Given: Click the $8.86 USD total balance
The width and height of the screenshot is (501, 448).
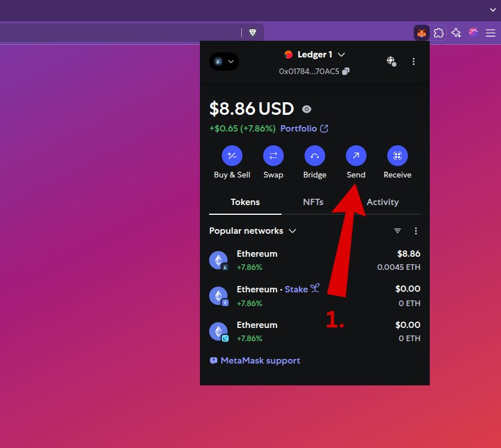Looking at the screenshot, I should pos(252,109).
